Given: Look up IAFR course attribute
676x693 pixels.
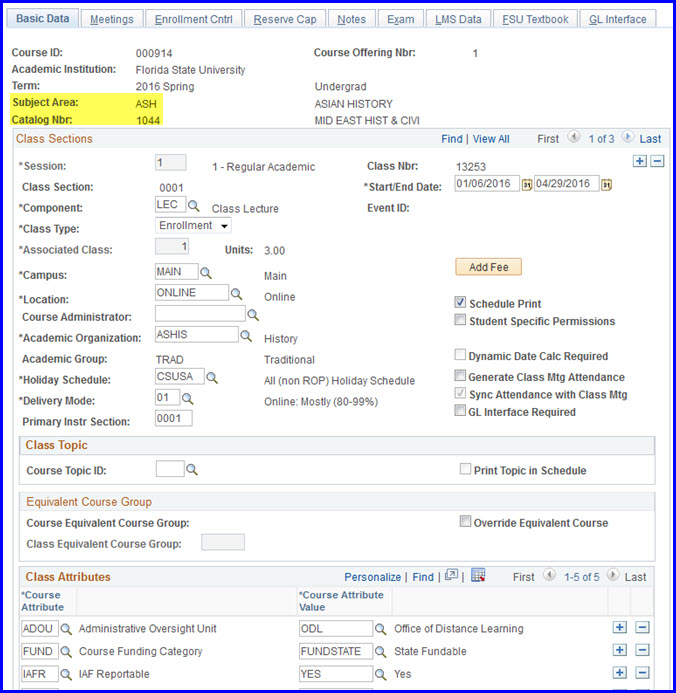Looking at the screenshot, I should (x=66, y=674).
